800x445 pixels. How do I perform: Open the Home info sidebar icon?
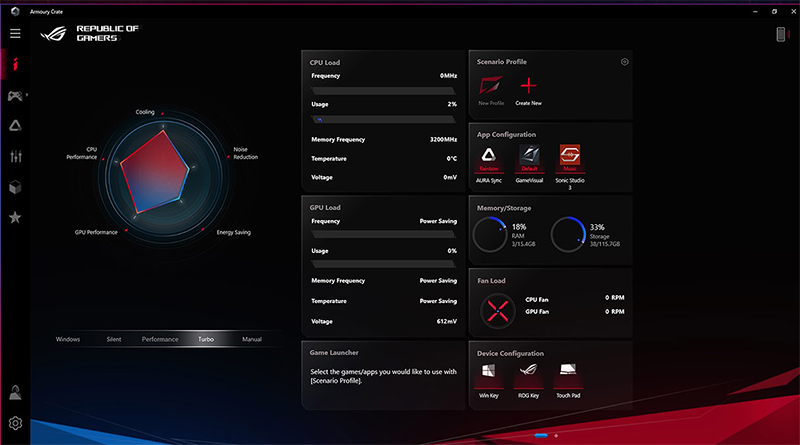(15, 64)
